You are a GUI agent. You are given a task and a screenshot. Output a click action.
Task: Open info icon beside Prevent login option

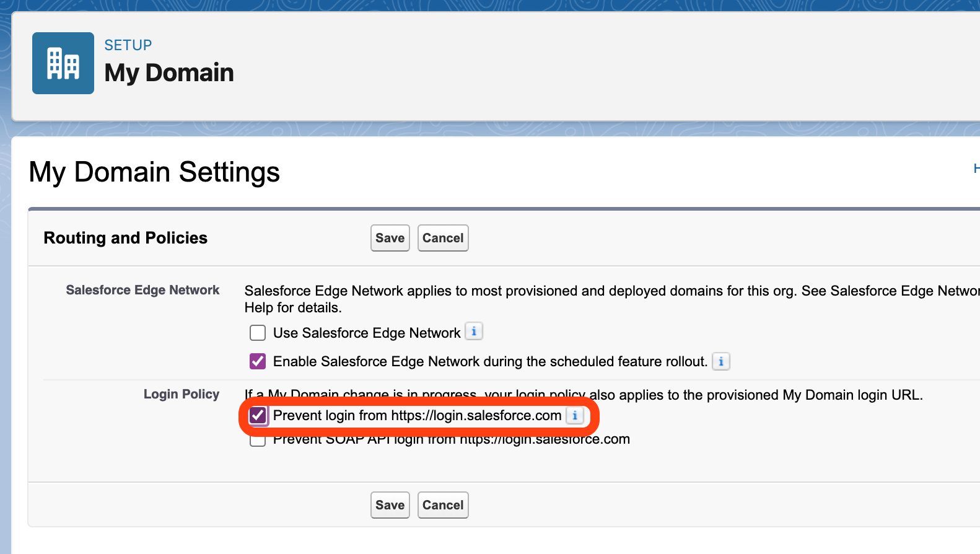coord(575,416)
